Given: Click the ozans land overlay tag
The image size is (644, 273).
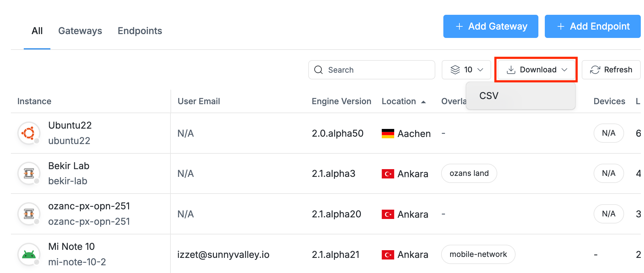Looking at the screenshot, I should tap(469, 174).
